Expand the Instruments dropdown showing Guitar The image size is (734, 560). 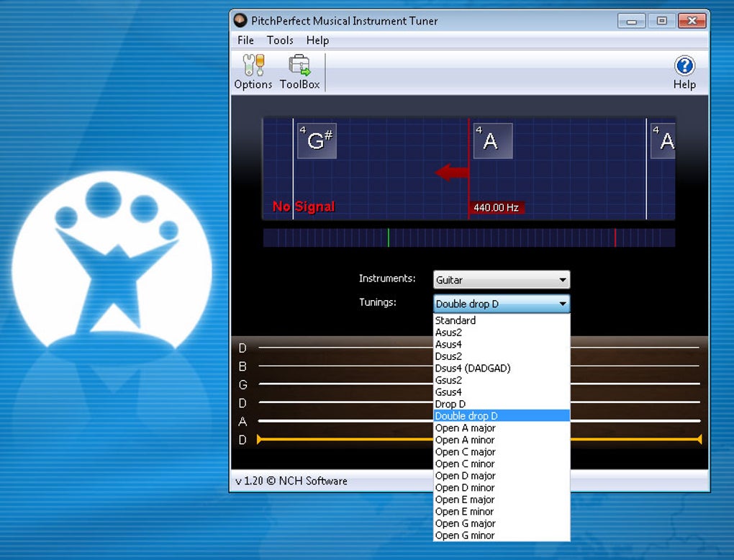pyautogui.click(x=502, y=280)
